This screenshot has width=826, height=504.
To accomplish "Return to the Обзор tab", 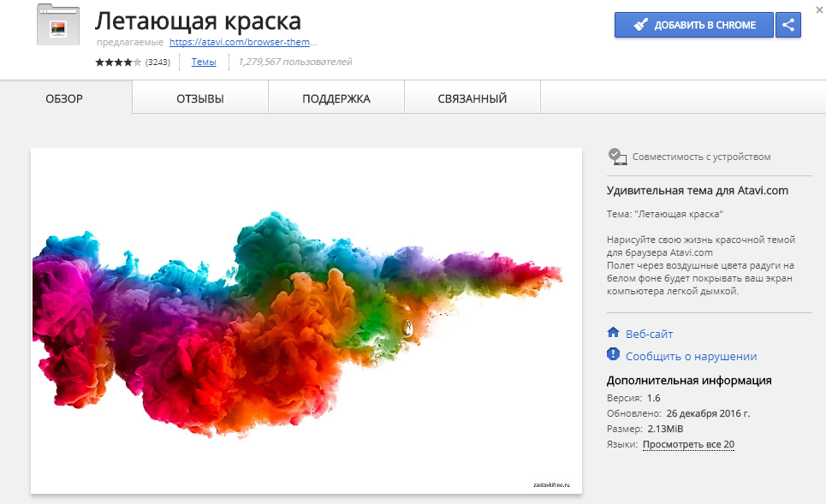I will click(x=62, y=99).
